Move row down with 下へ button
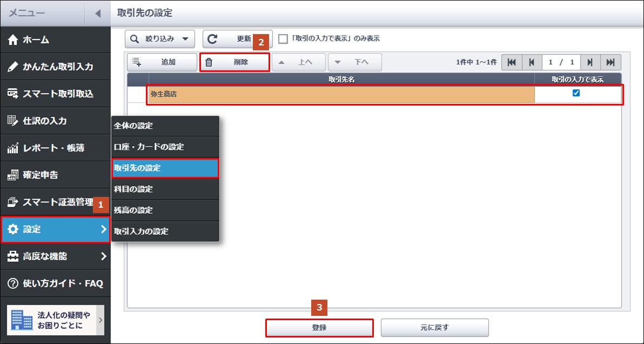Viewport: 644px width, 344px height. [x=355, y=62]
